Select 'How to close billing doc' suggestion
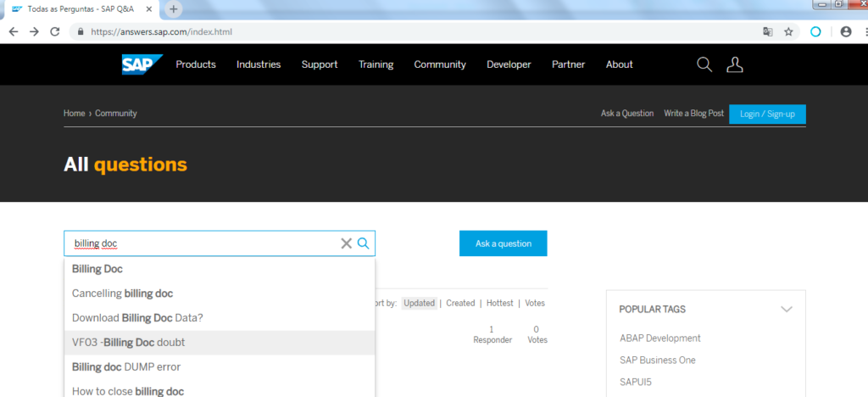The width and height of the screenshot is (868, 397). point(220,390)
